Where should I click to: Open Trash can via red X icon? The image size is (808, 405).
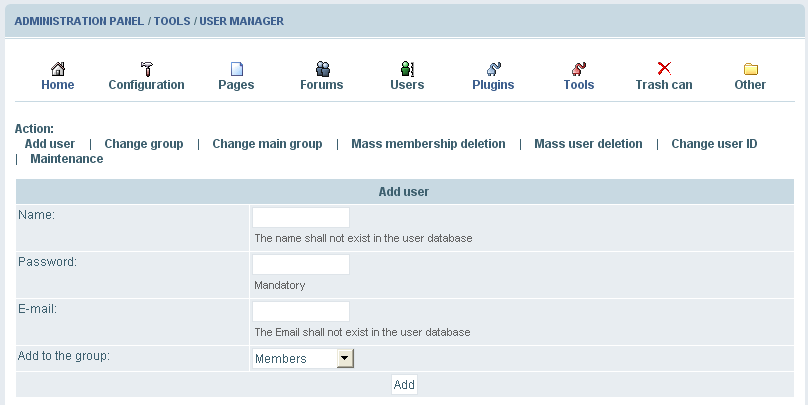(664, 69)
